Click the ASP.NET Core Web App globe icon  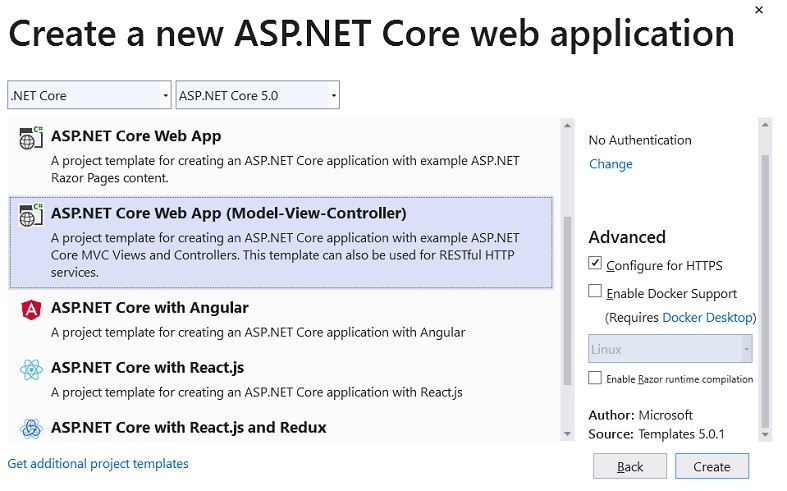click(31, 138)
